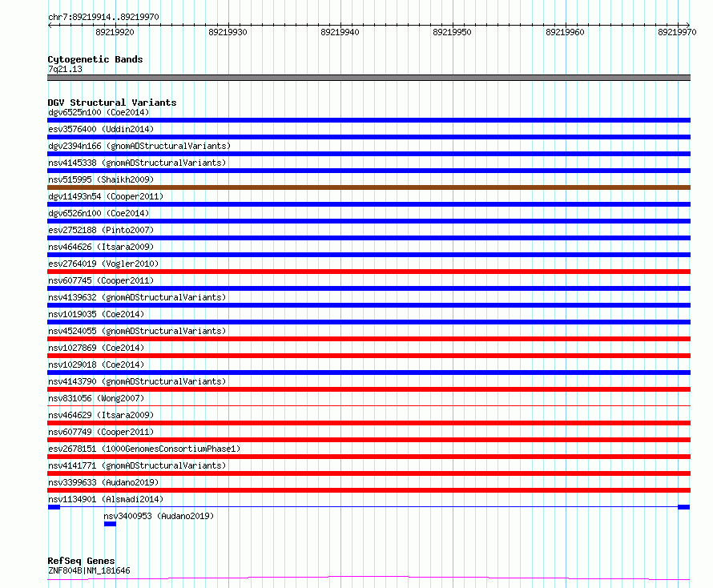Click the DGV Structural Variants track heading
The height and width of the screenshot is (588, 713).
(x=112, y=103)
